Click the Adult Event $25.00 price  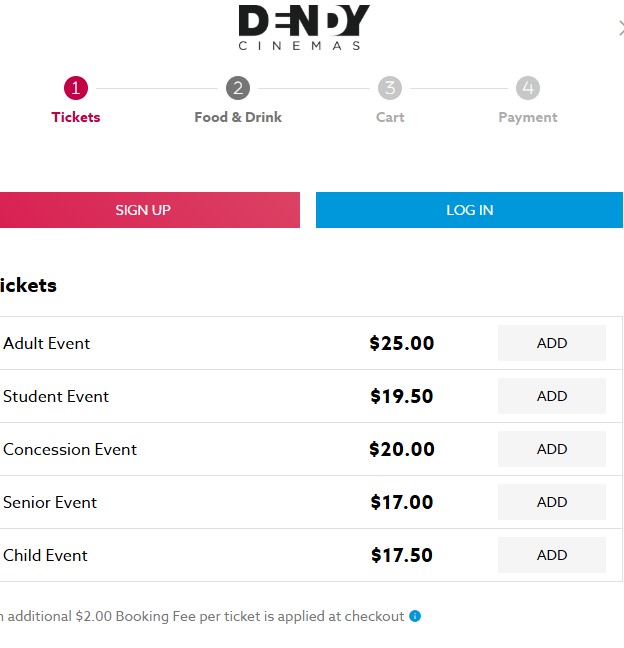(x=402, y=344)
